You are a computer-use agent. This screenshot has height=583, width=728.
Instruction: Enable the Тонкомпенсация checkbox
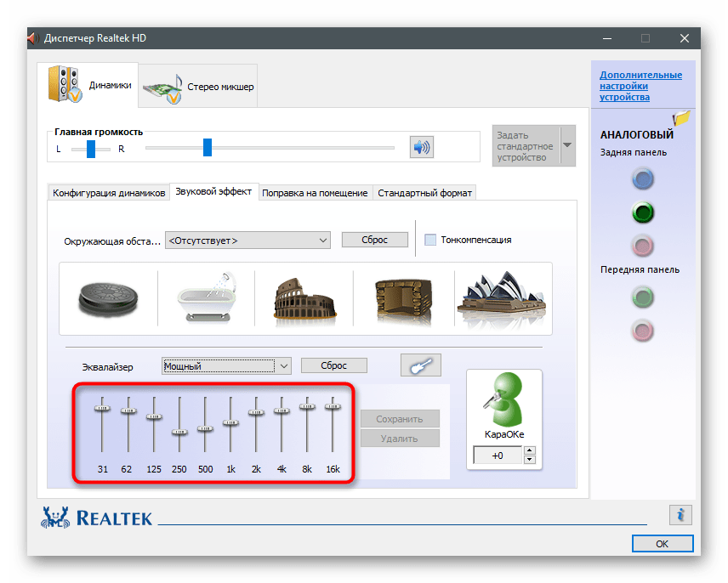430,240
